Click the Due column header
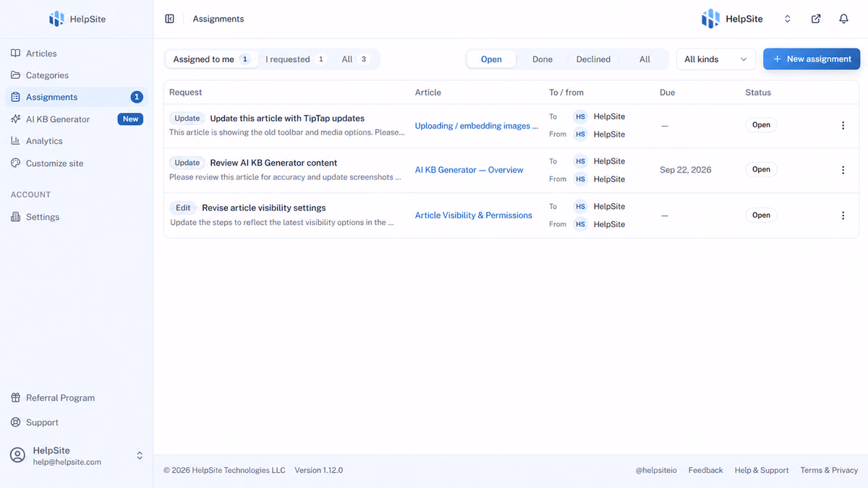This screenshot has width=868, height=488. coord(667,93)
